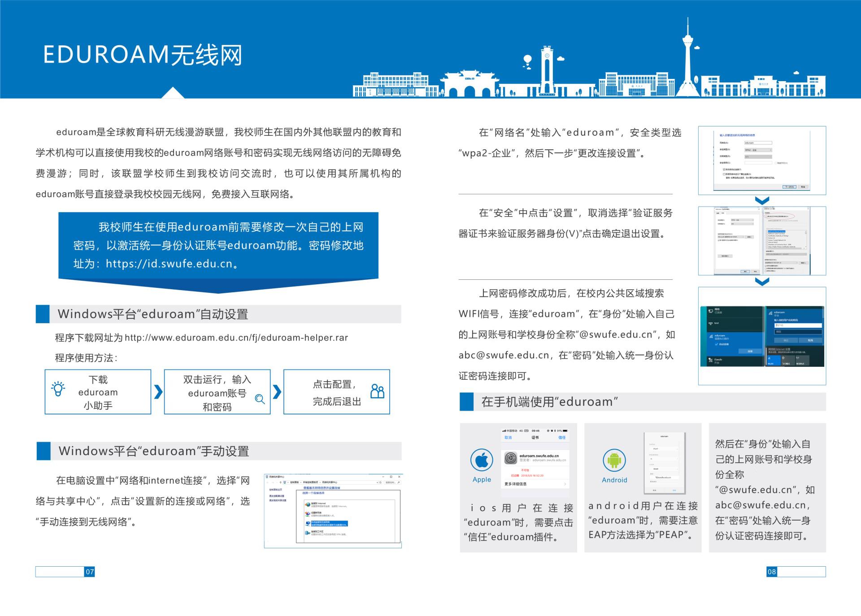Click the people icon in configuration step
Screen dimensions: 861x616
click(377, 391)
